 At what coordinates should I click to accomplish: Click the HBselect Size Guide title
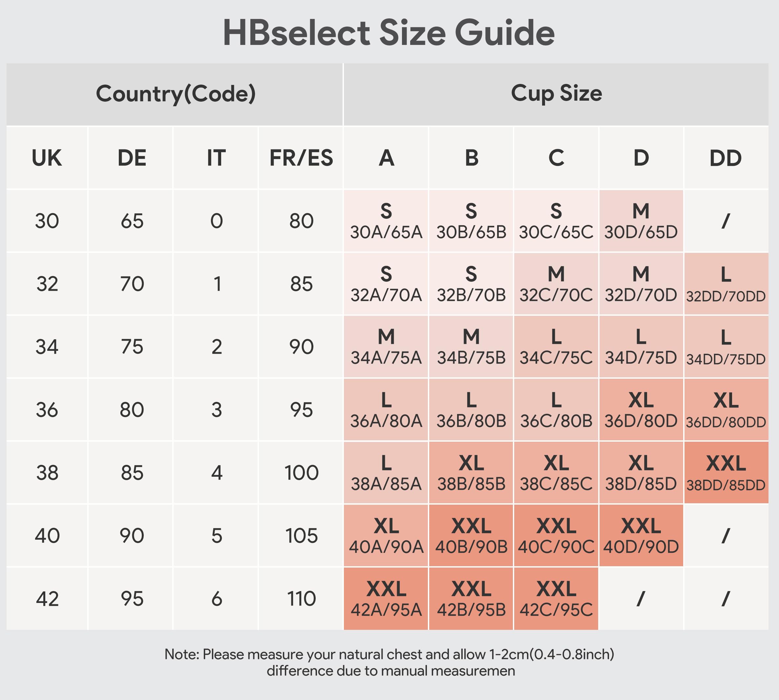click(x=389, y=33)
